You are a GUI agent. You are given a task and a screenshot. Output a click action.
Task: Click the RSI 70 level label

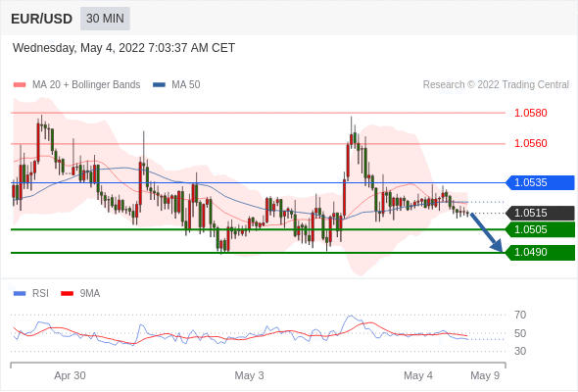pos(520,315)
